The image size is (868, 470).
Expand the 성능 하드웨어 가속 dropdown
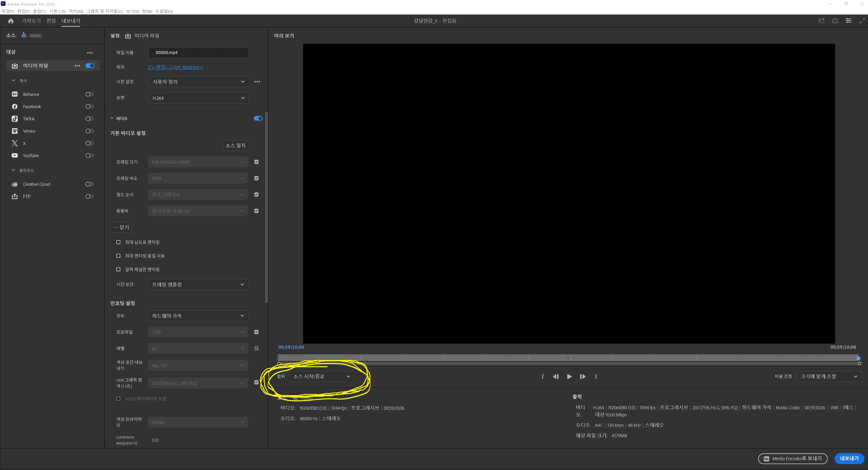click(x=198, y=316)
